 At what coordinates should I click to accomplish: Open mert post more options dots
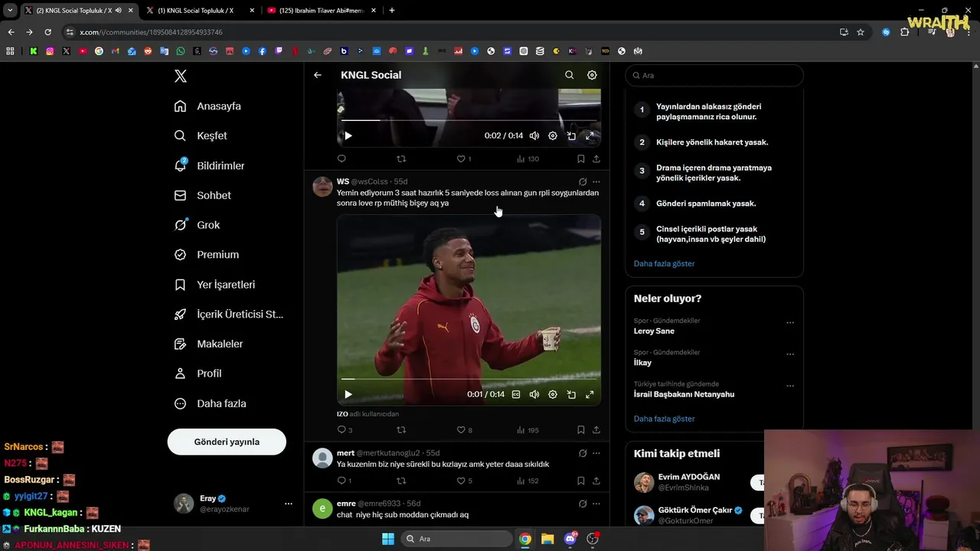(596, 453)
